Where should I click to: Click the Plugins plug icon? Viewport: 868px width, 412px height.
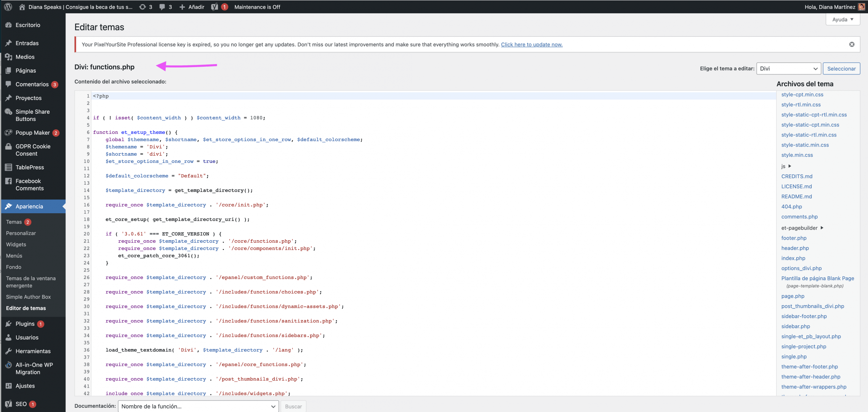click(x=8, y=324)
